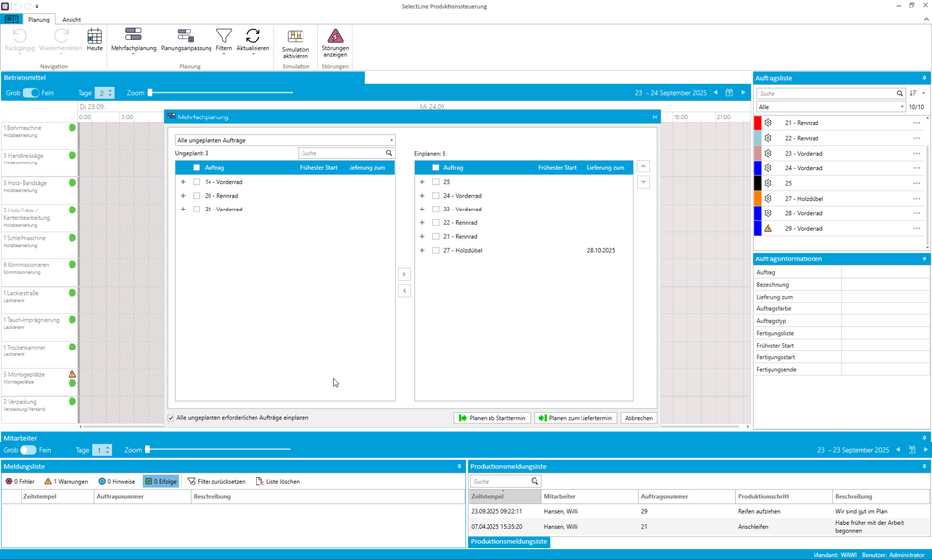932x560 pixels.
Task: Click the Filtern funnel icon
Action: 224,37
